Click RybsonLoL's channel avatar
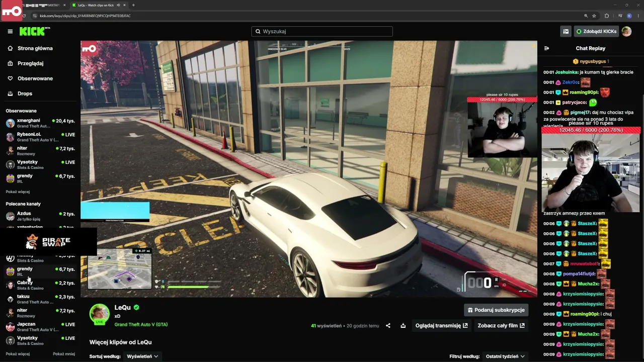The width and height of the screenshot is (644, 362). click(x=10, y=137)
